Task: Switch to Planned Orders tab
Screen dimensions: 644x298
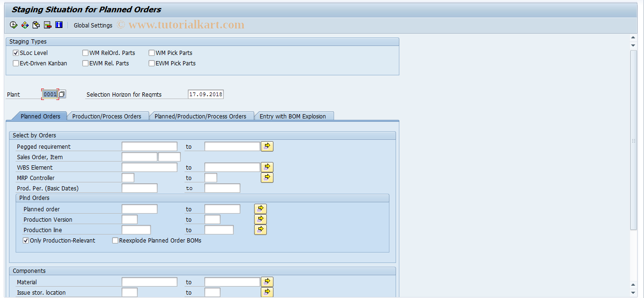Action: tap(40, 116)
